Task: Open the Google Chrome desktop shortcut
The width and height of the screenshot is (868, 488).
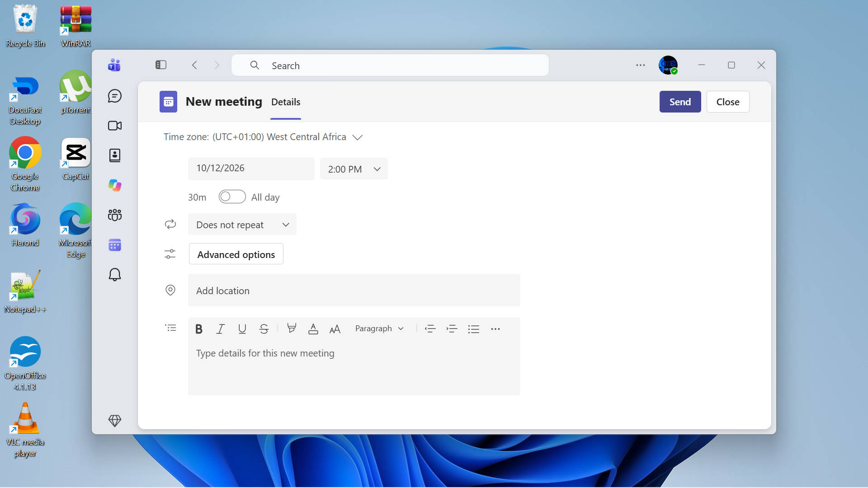Action: click(x=25, y=164)
